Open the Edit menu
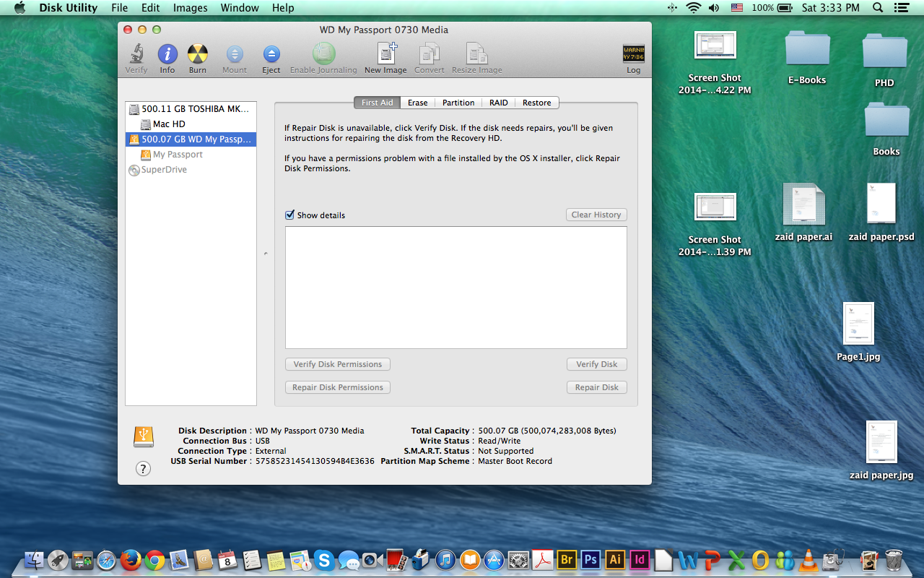 [151, 8]
